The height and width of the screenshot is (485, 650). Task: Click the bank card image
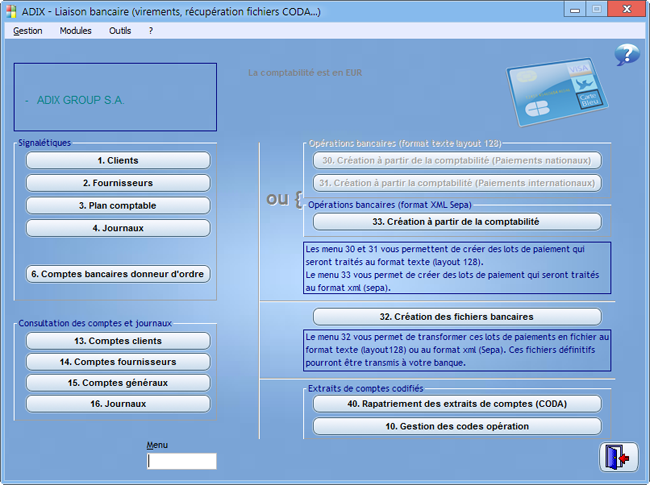point(557,92)
